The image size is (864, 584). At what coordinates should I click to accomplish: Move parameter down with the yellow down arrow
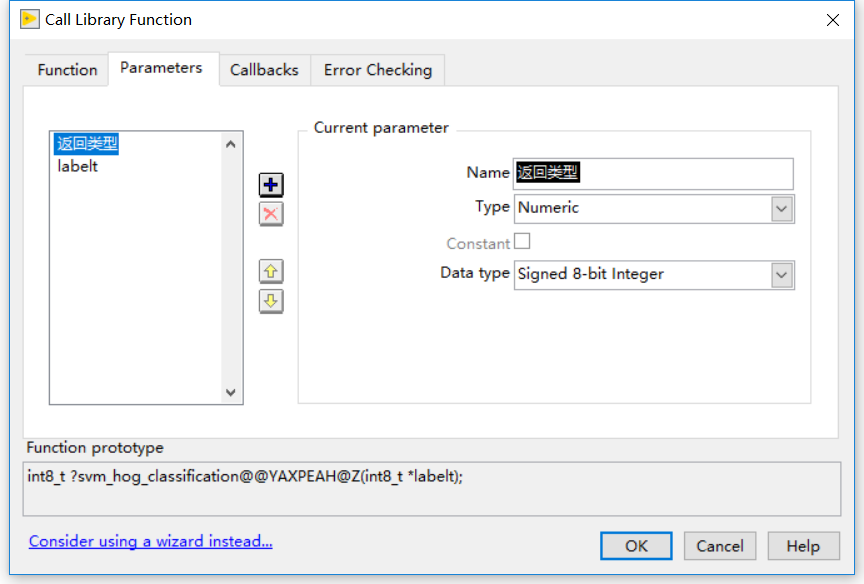(x=270, y=301)
